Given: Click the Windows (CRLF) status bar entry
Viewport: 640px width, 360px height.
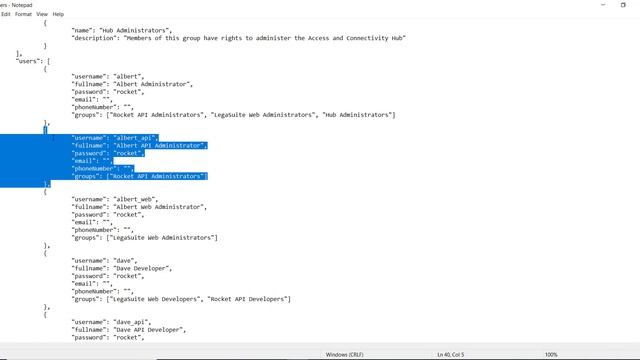Looking at the screenshot, I should (344, 354).
